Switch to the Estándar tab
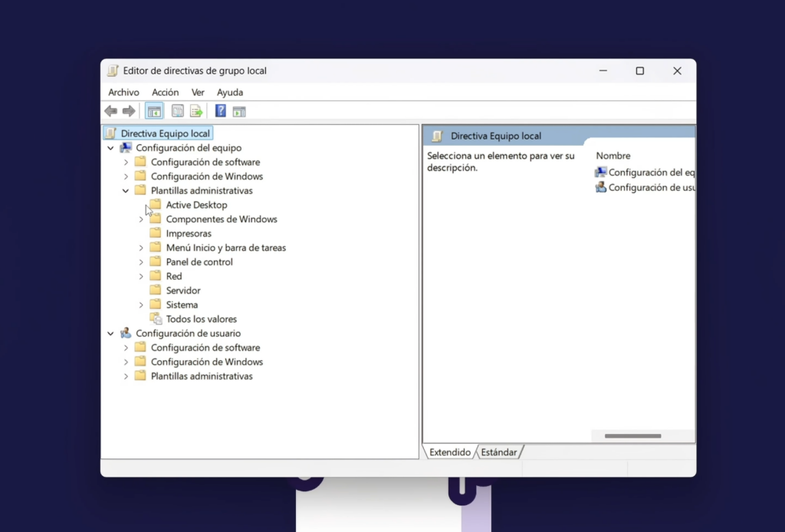 coord(498,452)
